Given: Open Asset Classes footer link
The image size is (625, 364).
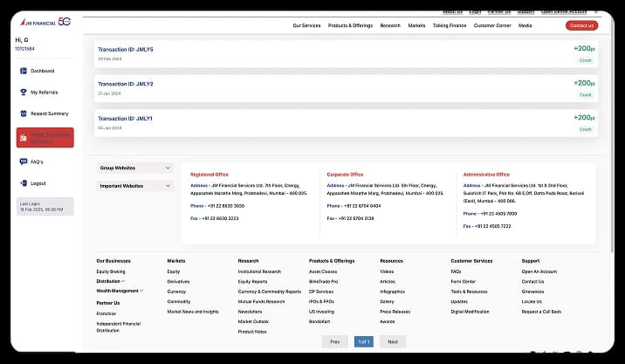Looking at the screenshot, I should coord(323,271).
